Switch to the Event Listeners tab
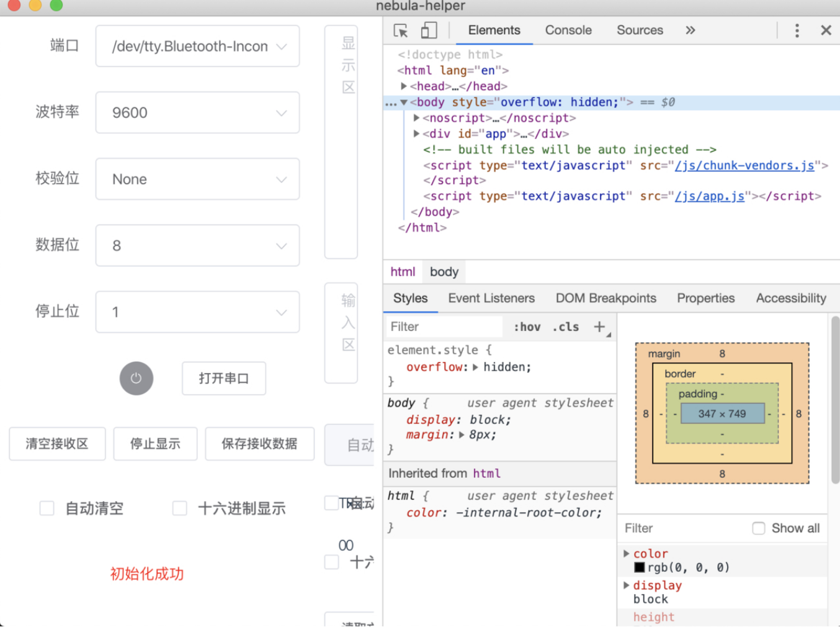840x627 pixels. [491, 299]
